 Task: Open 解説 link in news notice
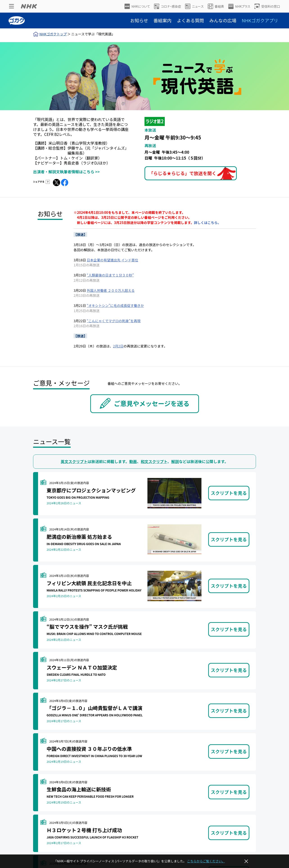[x=175, y=462]
